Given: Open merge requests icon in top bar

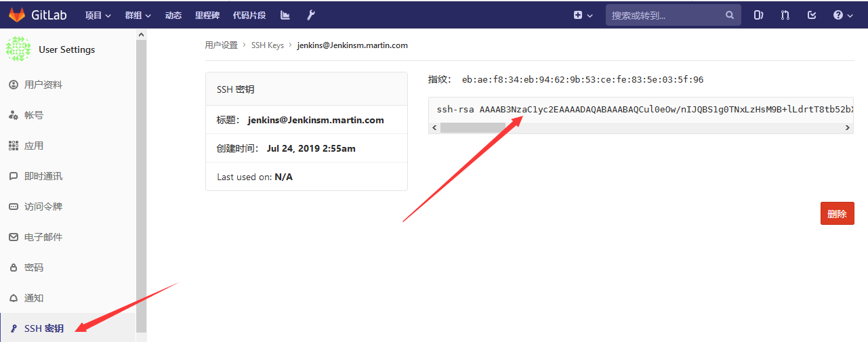Looking at the screenshot, I should tap(785, 15).
